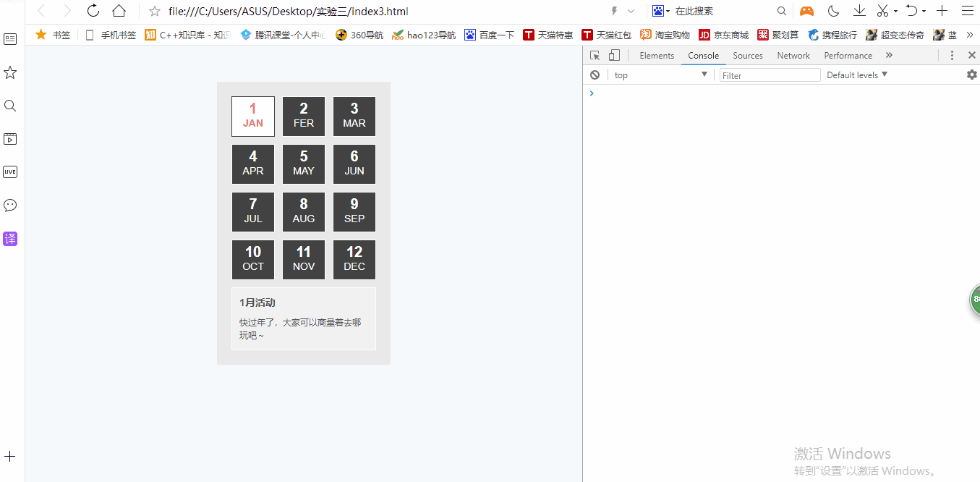The height and width of the screenshot is (482, 980).
Task: Activate the DevTools inspect element tool
Action: point(595,55)
